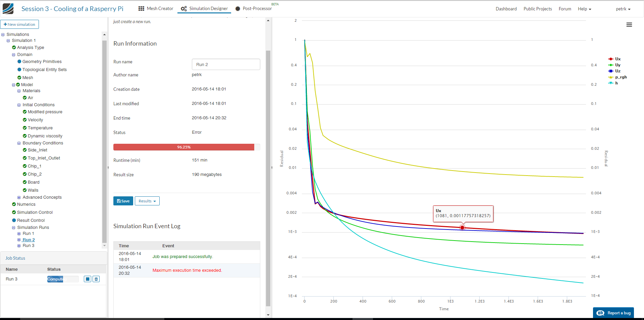The height and width of the screenshot is (320, 644).
Task: Click the Analysis Type green check icon
Action: 14,48
